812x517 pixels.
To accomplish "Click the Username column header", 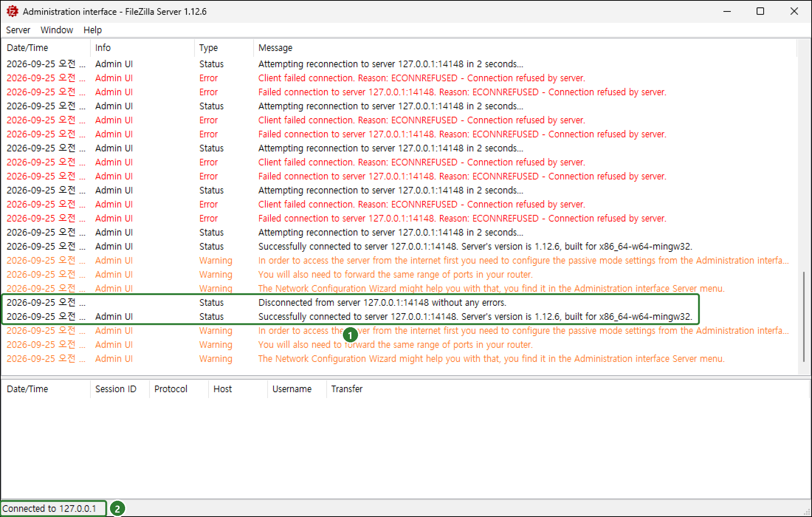I will [x=297, y=389].
